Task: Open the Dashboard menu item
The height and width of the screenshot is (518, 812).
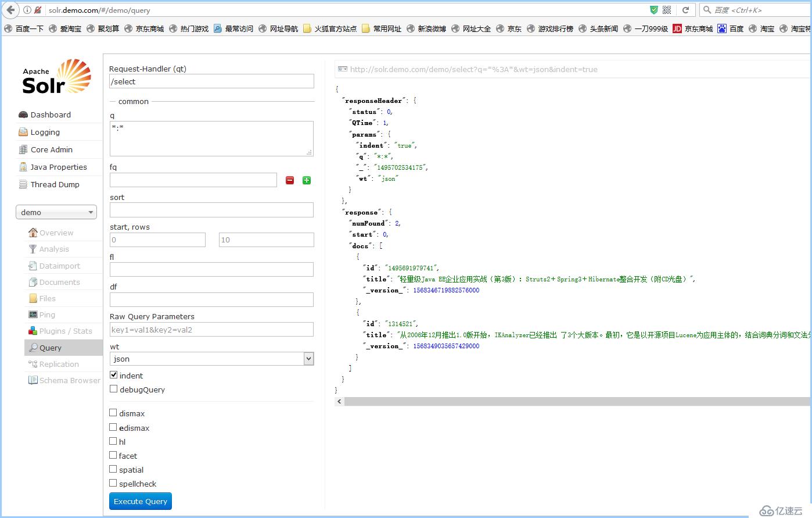Action: tap(51, 115)
